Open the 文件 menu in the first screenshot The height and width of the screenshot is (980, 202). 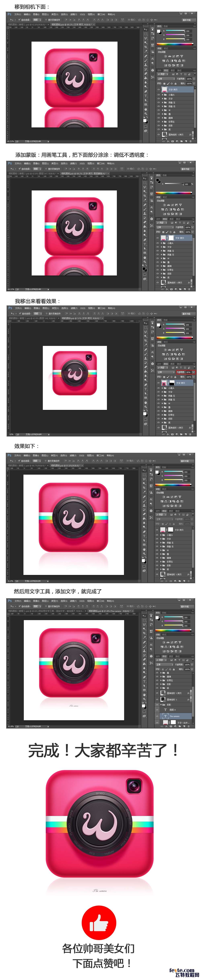17,14
